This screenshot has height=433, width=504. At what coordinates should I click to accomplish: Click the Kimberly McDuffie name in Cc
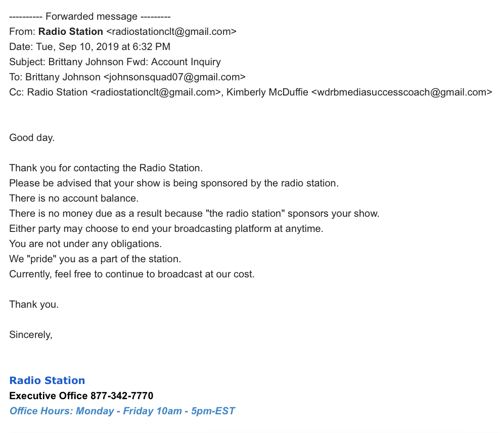click(267, 92)
